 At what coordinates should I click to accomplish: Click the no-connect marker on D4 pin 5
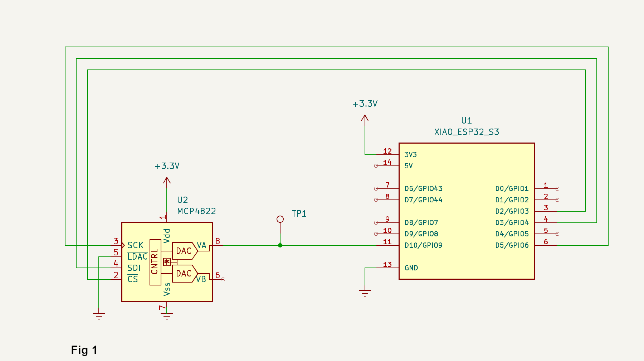point(557,234)
